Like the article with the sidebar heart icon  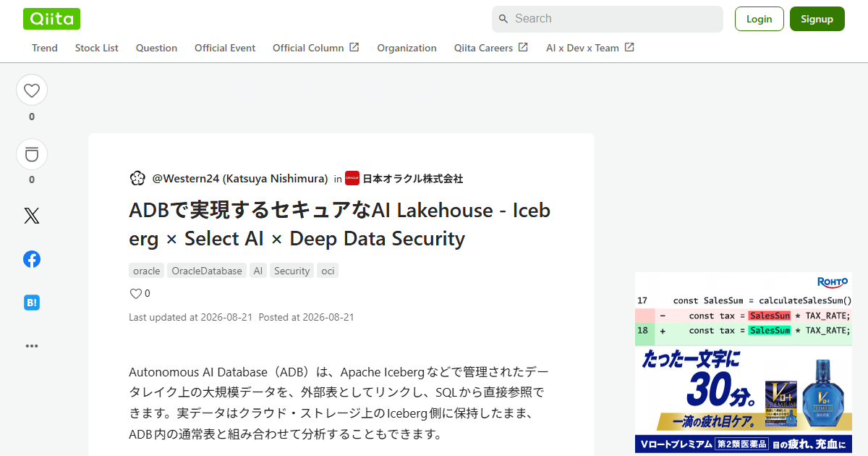(32, 90)
